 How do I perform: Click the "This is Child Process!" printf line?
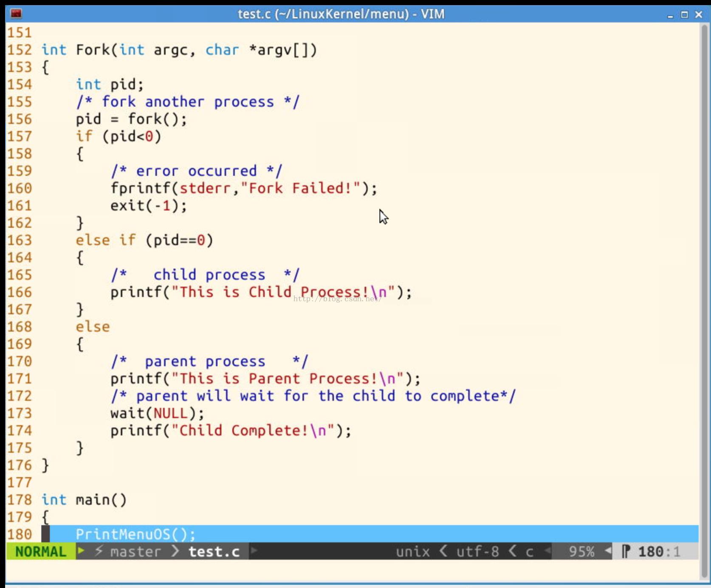click(x=261, y=292)
